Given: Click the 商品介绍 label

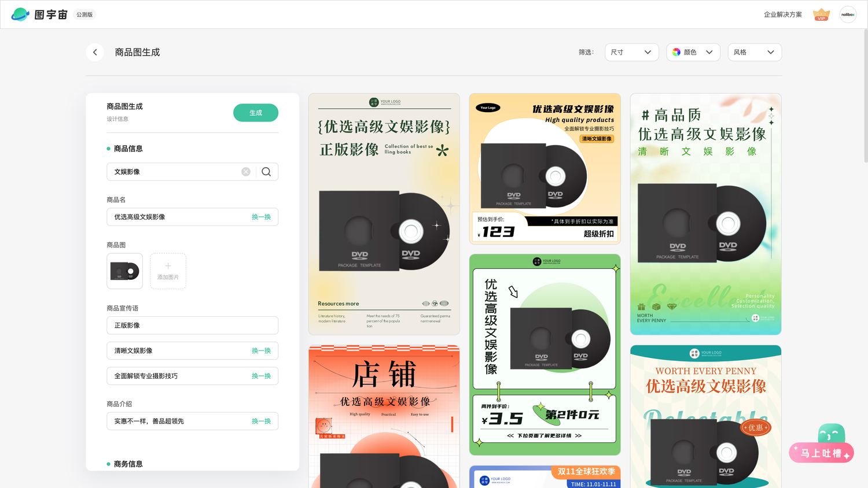Looking at the screenshot, I should coord(119,404).
